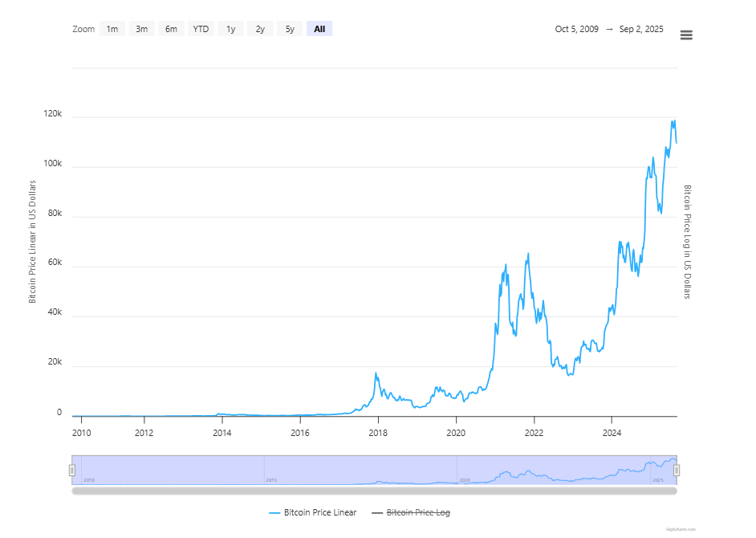
Task: Select the 1y zoom range
Action: click(230, 29)
